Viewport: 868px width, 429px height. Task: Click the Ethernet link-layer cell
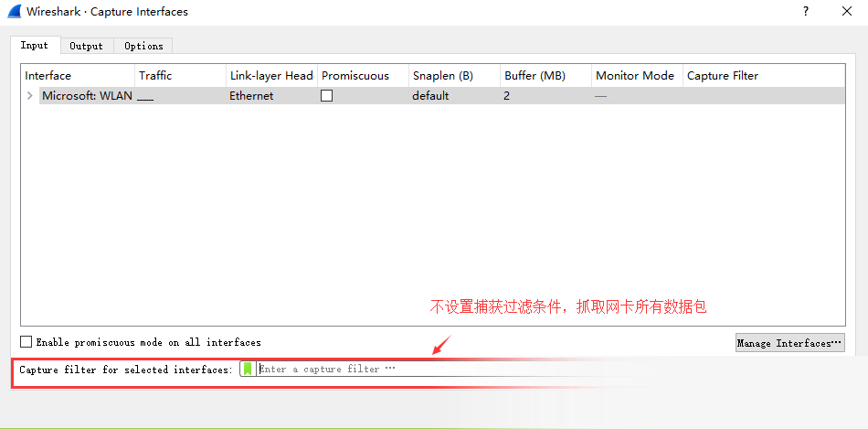(x=251, y=96)
